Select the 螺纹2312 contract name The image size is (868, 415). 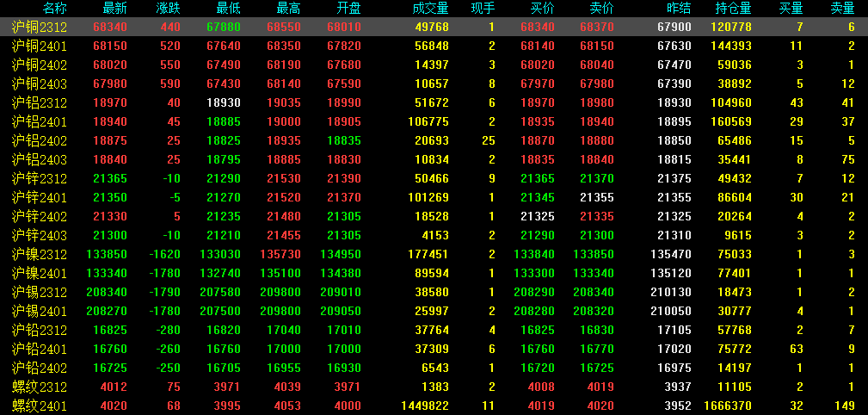pyautogui.click(x=40, y=387)
